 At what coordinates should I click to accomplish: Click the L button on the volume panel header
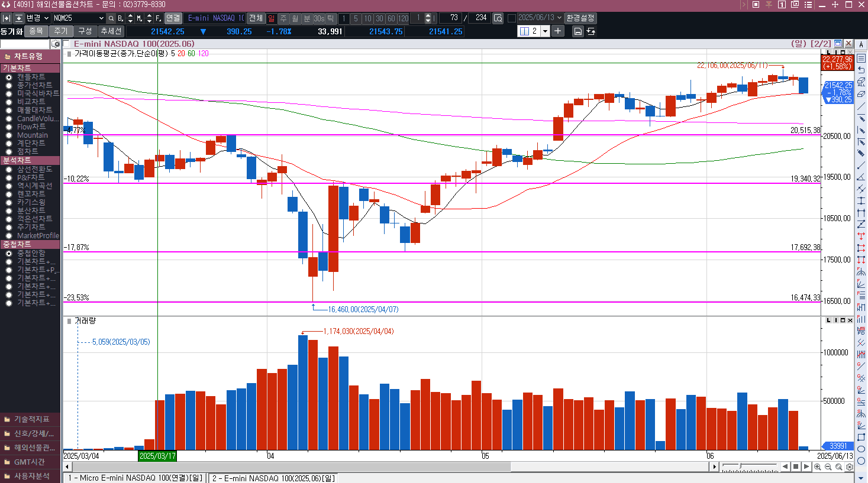point(829,320)
